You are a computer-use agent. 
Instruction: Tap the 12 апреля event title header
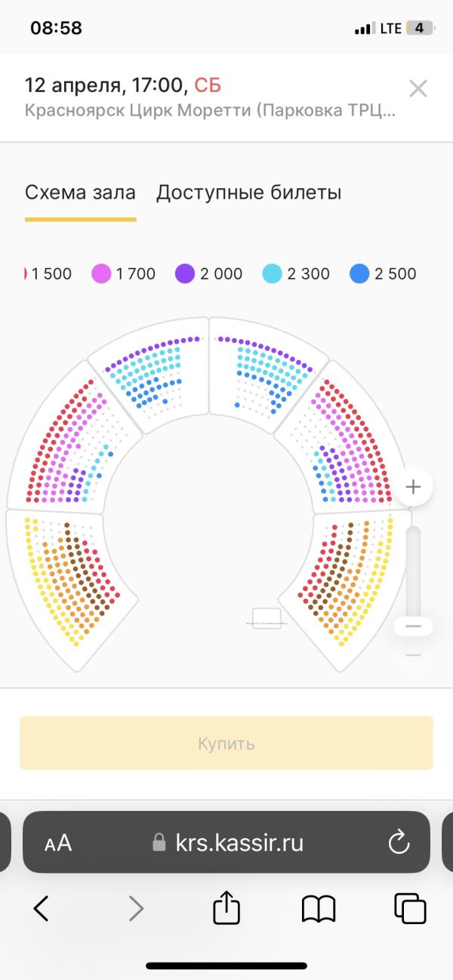point(123,85)
